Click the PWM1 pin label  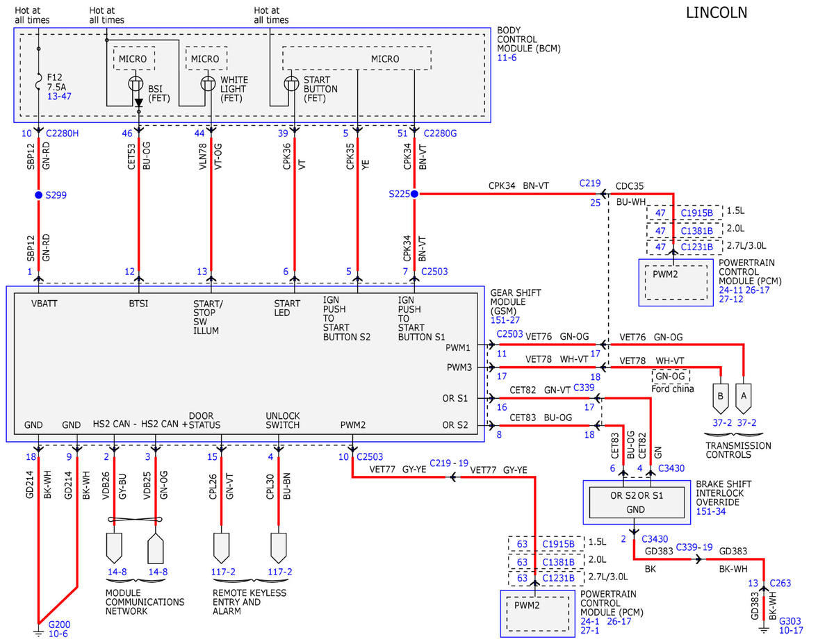(x=459, y=347)
